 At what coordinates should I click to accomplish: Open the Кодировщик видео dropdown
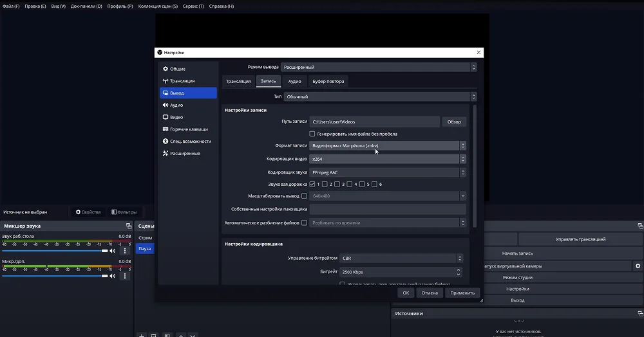pos(387,158)
